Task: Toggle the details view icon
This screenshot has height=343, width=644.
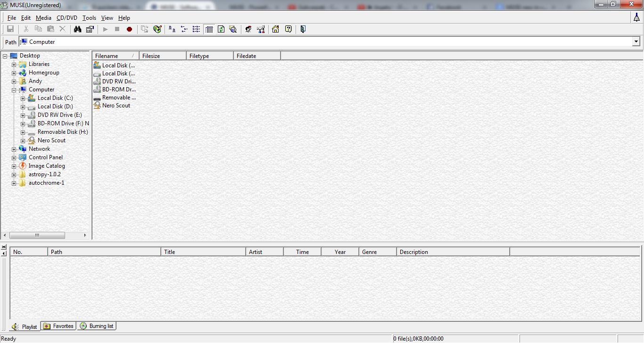Action: coord(209,29)
